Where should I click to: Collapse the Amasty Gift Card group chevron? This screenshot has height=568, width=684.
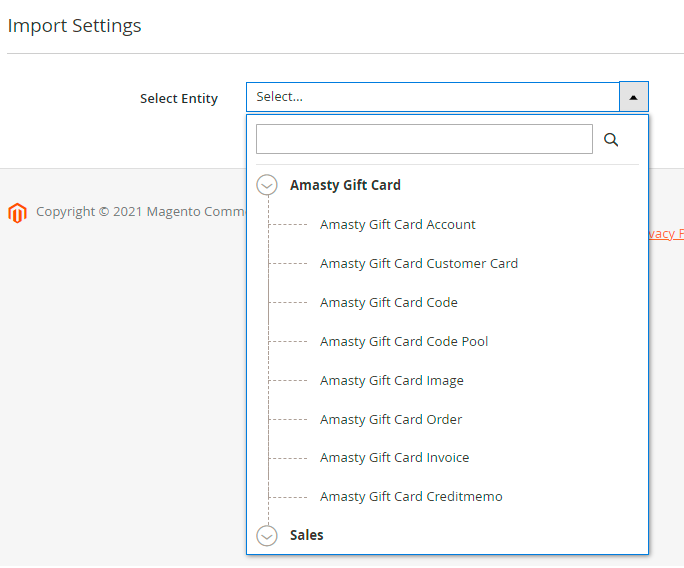click(267, 185)
